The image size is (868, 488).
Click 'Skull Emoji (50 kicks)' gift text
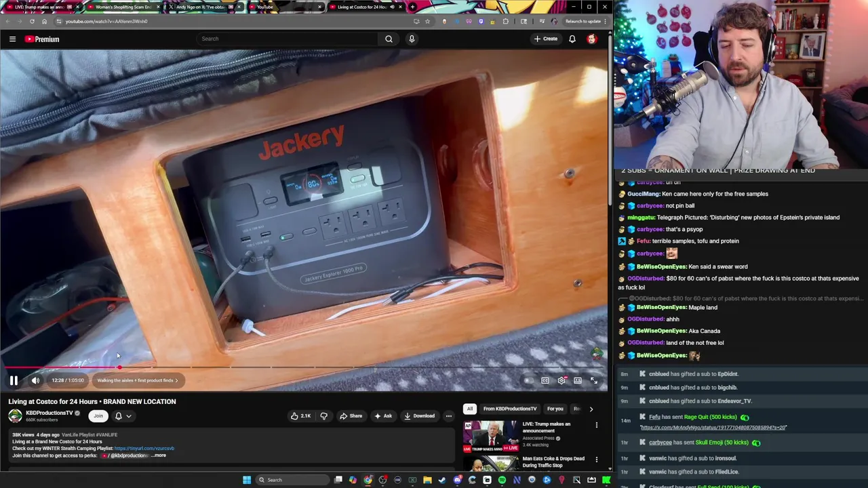pos(722,443)
